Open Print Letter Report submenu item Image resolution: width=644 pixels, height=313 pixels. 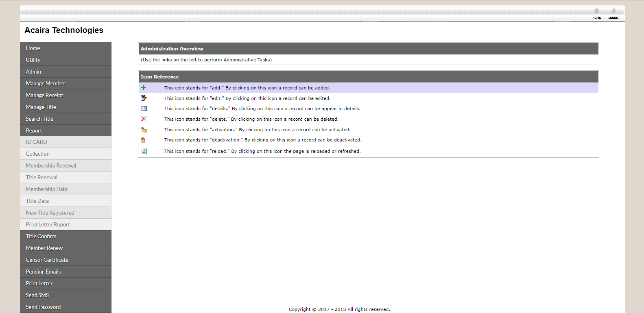point(48,224)
